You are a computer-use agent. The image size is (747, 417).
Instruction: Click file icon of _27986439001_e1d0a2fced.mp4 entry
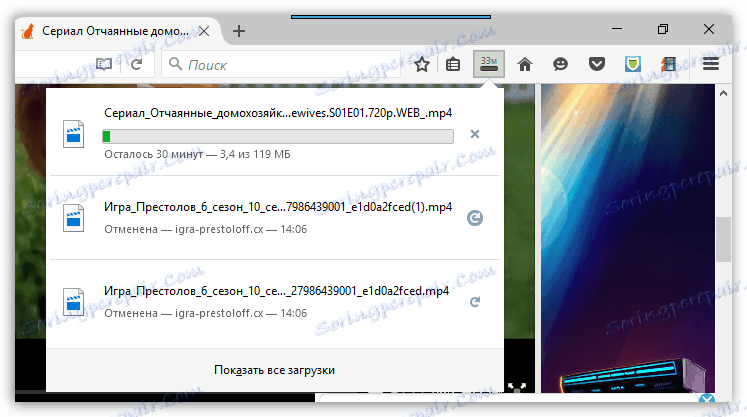click(x=73, y=302)
